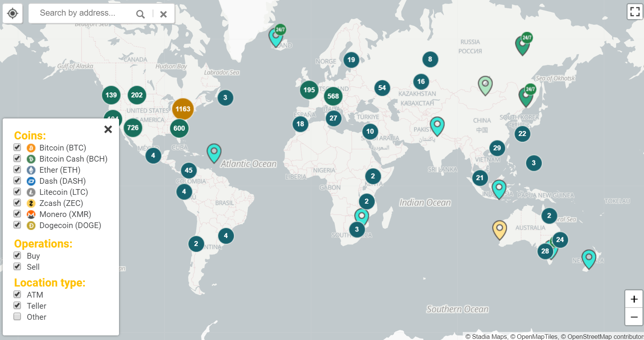Toggle the Litecoin (LTC) checkbox
This screenshot has width=644, height=340.
(x=17, y=191)
